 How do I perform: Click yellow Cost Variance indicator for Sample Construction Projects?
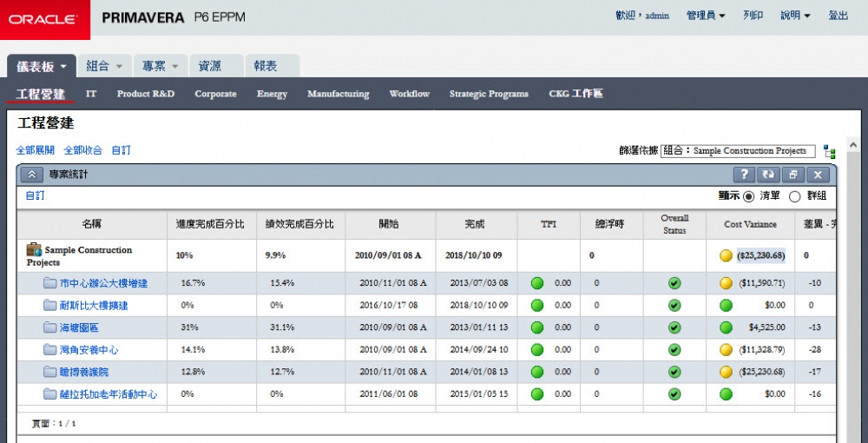[x=726, y=256]
